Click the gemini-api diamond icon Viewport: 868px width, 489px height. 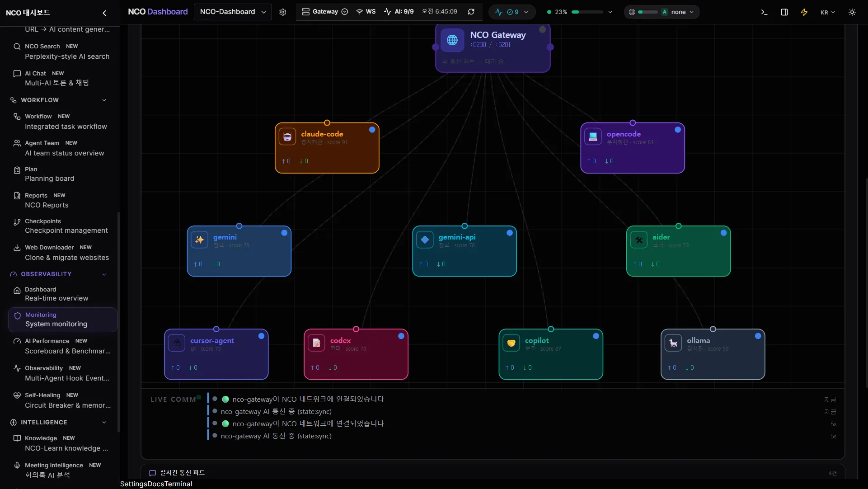tap(425, 240)
